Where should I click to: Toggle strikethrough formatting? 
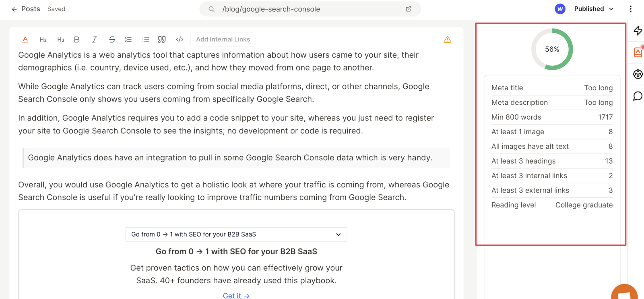point(112,39)
